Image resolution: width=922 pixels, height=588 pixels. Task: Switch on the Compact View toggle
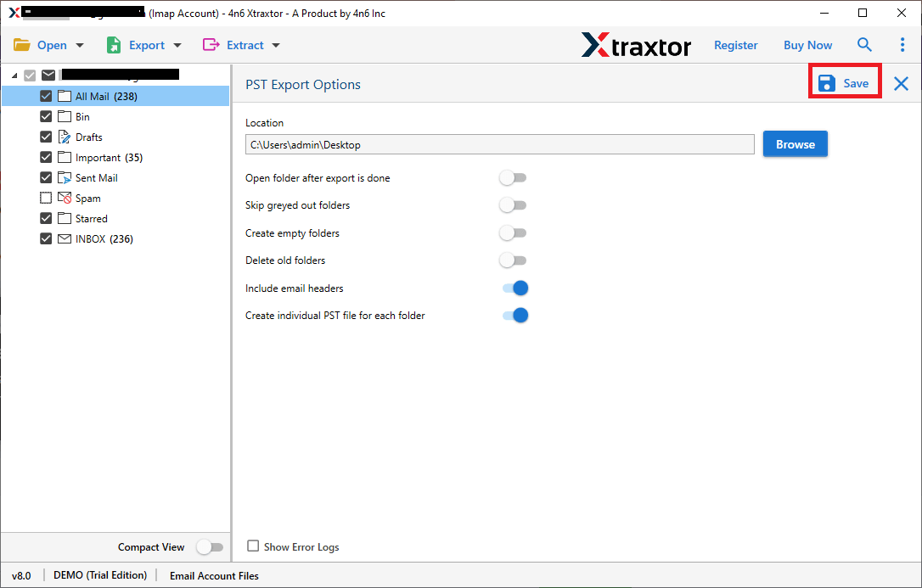209,547
